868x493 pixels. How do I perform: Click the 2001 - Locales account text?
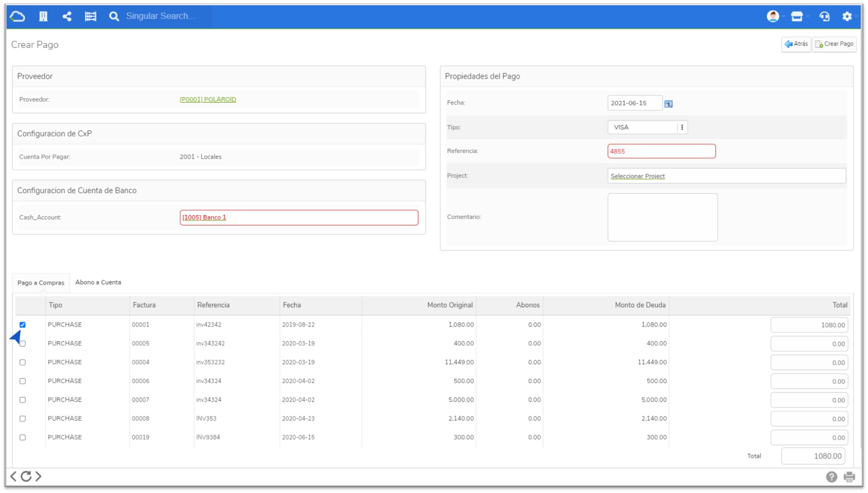(x=201, y=157)
